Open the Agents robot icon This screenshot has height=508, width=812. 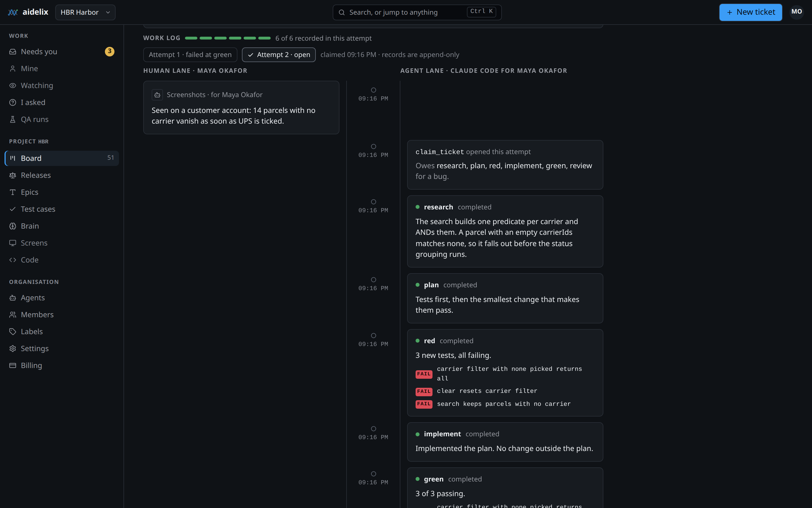tap(13, 298)
